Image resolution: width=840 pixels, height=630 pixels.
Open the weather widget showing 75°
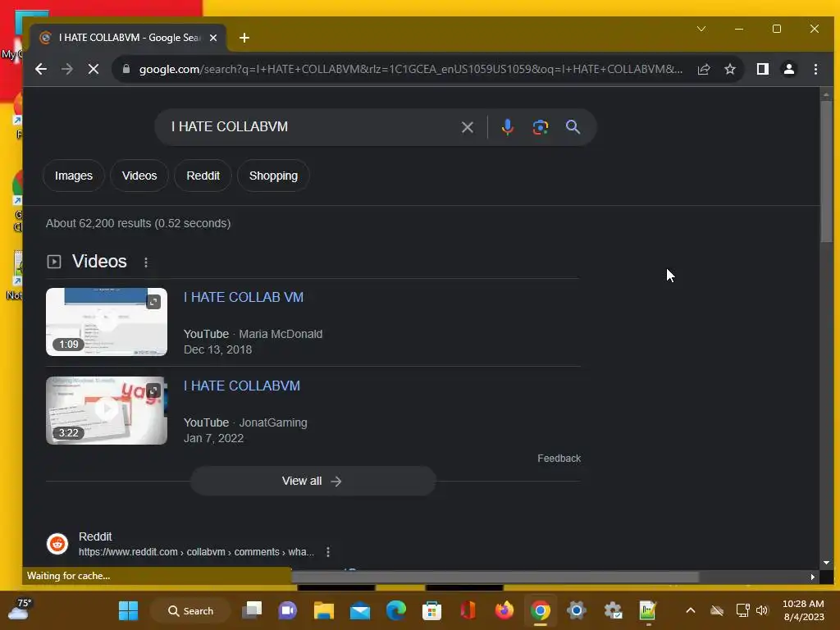20,609
